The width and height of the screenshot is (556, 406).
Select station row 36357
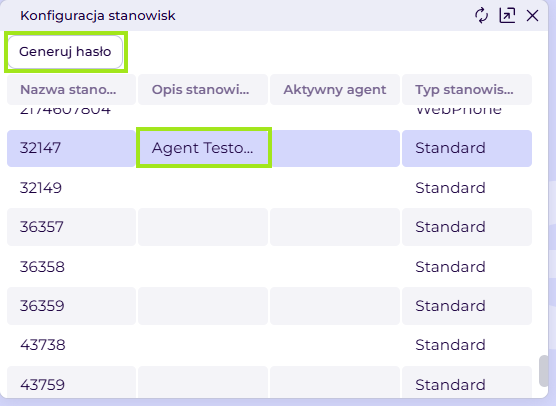pos(269,227)
